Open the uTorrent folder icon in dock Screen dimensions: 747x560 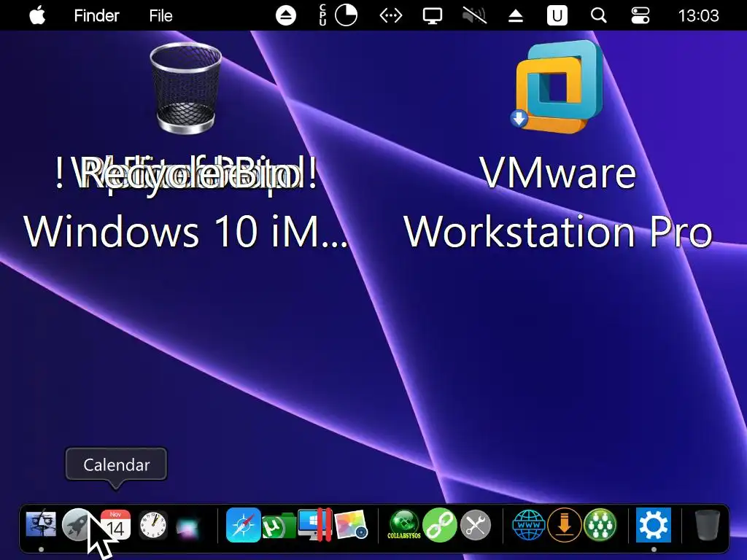(279, 526)
